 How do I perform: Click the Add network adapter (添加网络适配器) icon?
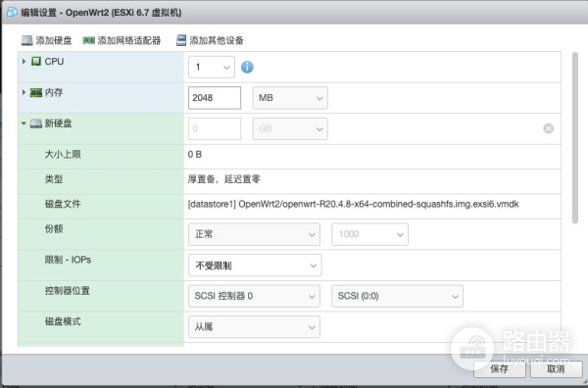coord(88,40)
